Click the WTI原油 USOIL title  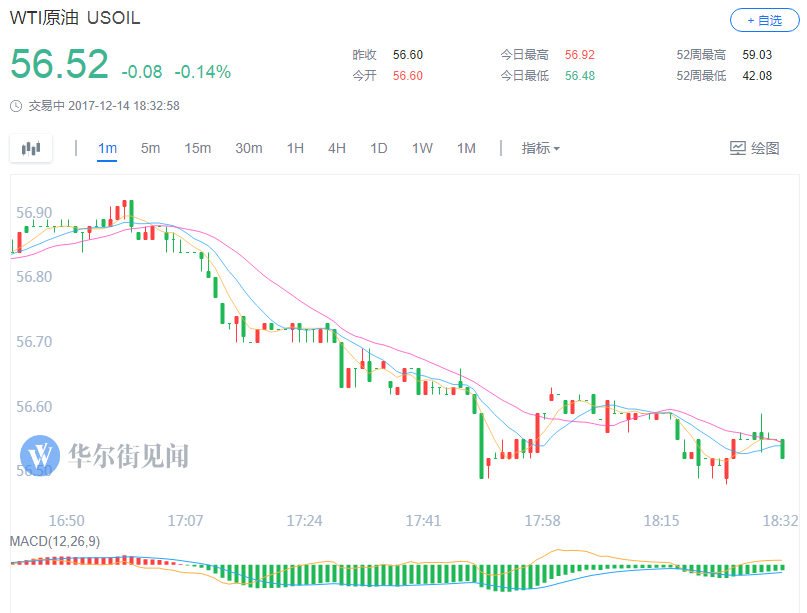tap(75, 17)
